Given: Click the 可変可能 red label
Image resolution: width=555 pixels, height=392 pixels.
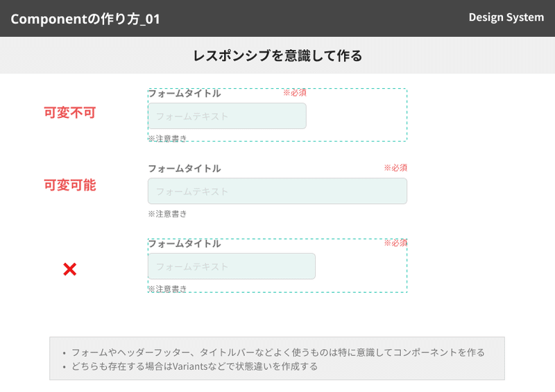Looking at the screenshot, I should click(70, 185).
